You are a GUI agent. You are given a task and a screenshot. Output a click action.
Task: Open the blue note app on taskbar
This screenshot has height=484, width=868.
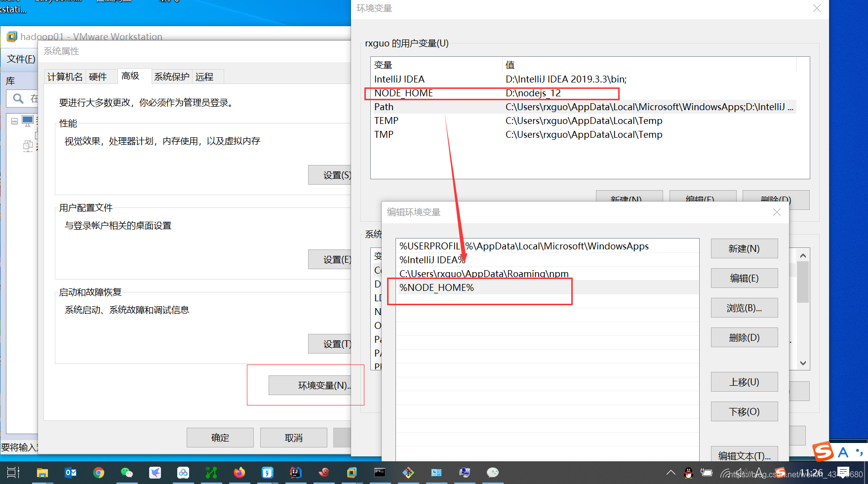point(268,473)
